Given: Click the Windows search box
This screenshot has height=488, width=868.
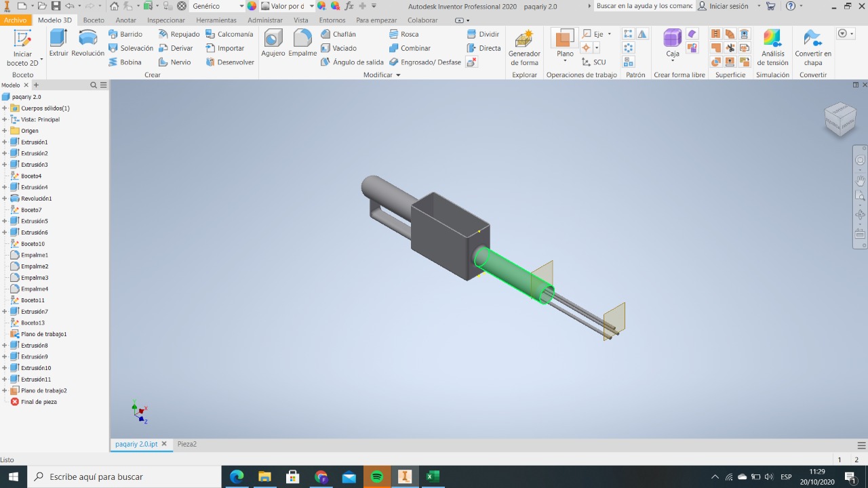Looking at the screenshot, I should click(124, 477).
